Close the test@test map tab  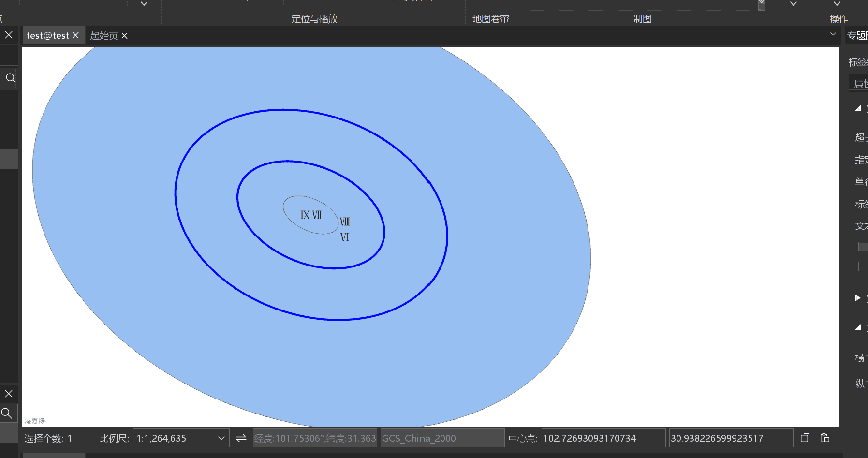[x=76, y=36]
